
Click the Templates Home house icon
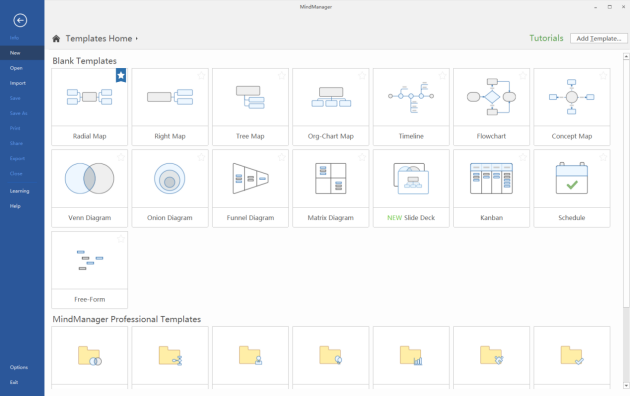click(x=56, y=39)
